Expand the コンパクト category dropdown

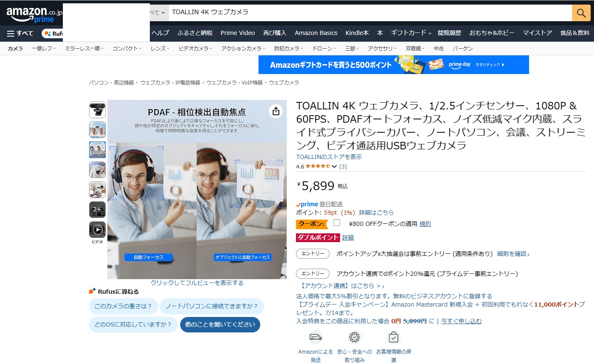click(x=127, y=48)
